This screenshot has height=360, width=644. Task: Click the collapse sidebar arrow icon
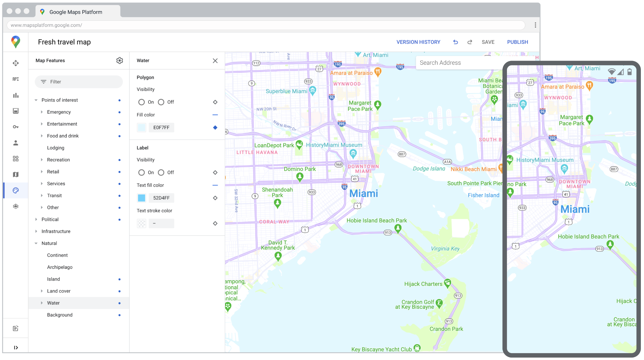16,347
